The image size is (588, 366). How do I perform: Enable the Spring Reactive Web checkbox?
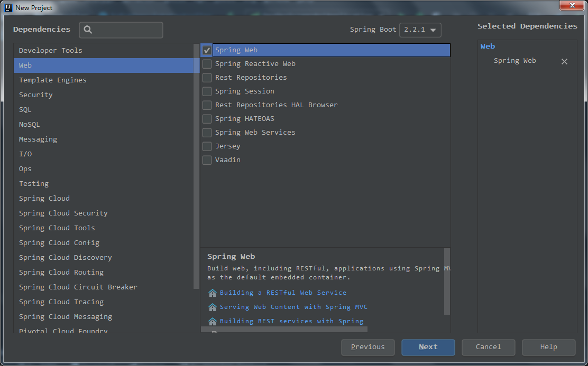(207, 64)
